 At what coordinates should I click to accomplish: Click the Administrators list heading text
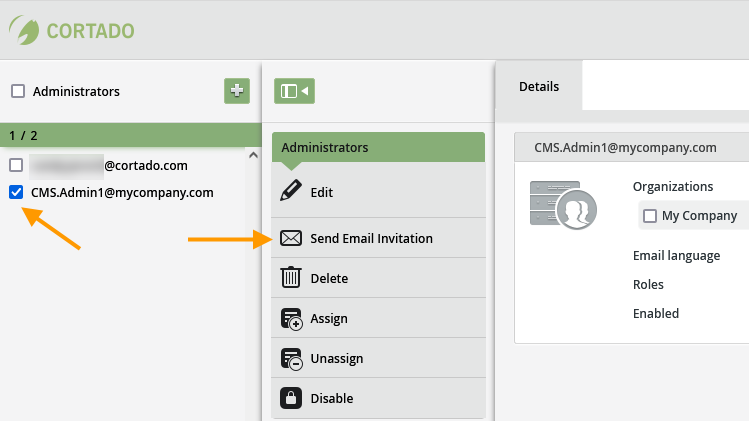[76, 91]
